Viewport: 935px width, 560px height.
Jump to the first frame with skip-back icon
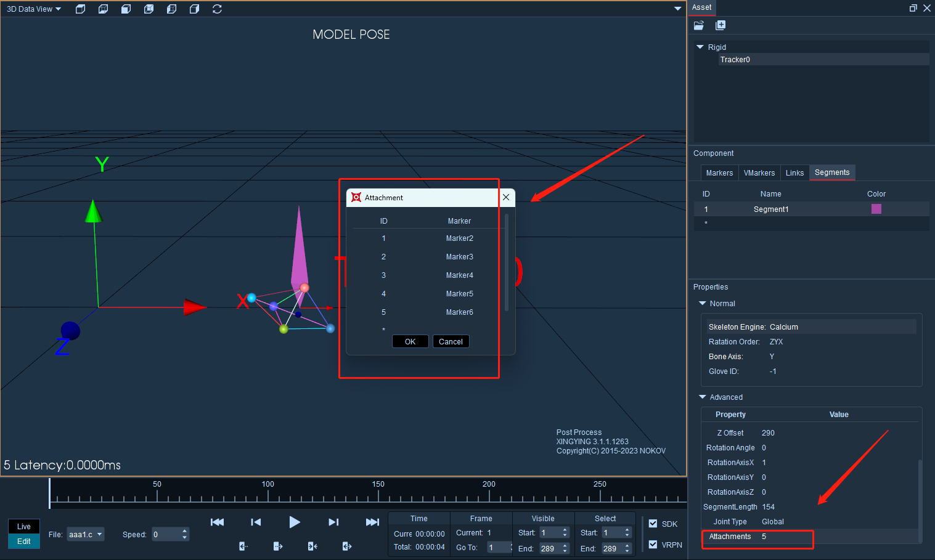[x=217, y=522]
